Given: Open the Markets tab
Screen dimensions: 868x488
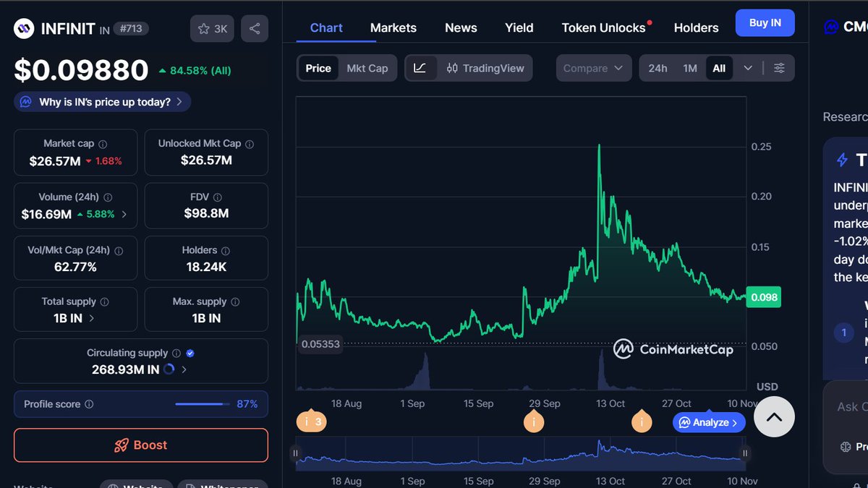Looking at the screenshot, I should click(393, 27).
